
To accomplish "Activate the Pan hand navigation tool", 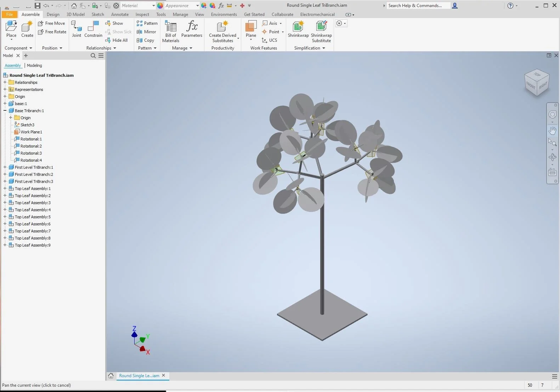I will 552,131.
